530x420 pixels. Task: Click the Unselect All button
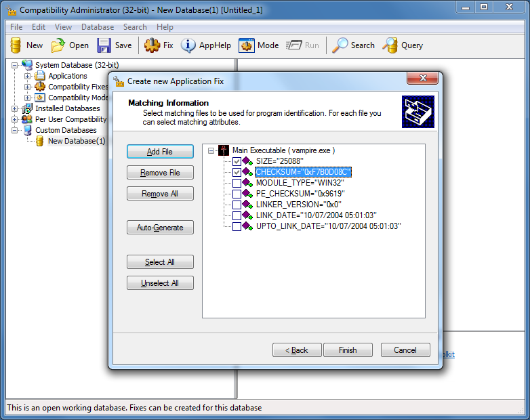pyautogui.click(x=160, y=282)
